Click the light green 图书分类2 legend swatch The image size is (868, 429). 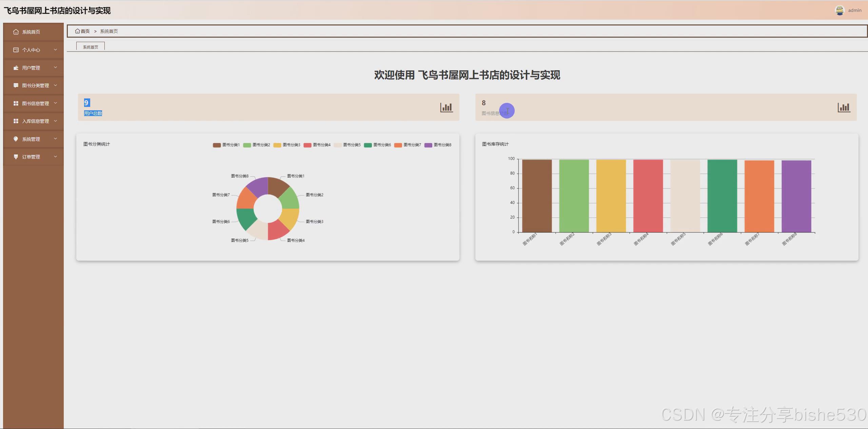247,145
